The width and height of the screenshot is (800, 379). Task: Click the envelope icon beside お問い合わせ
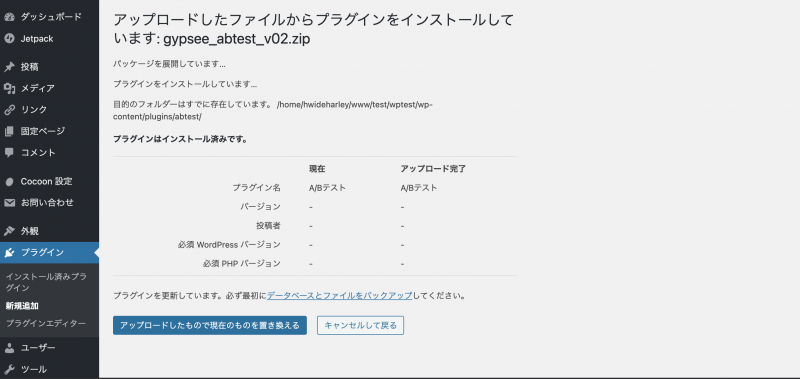[9, 203]
